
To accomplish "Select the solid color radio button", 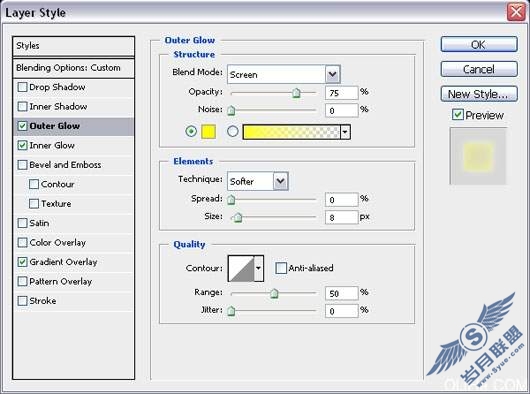I will tap(191, 131).
